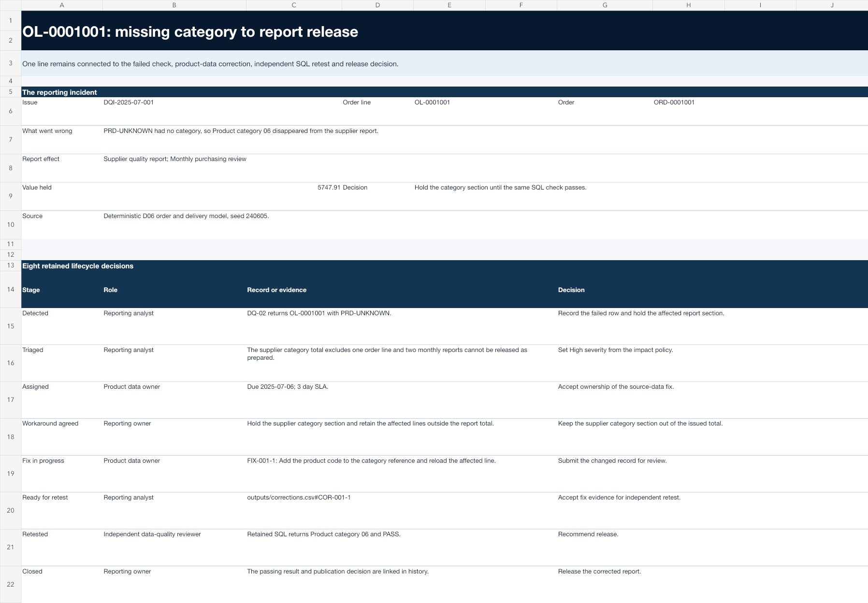Click the 'FIX-001-1: Add the product code' evidence

click(371, 461)
